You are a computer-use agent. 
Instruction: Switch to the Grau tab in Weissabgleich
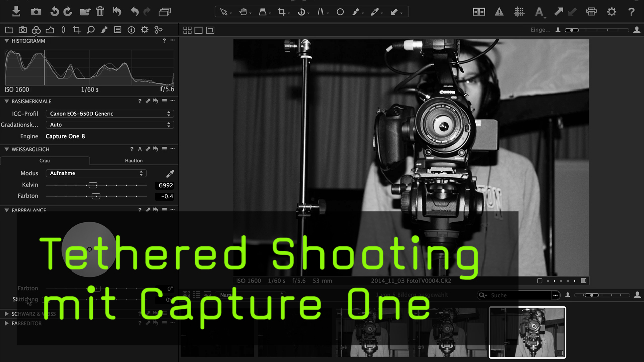(45, 160)
